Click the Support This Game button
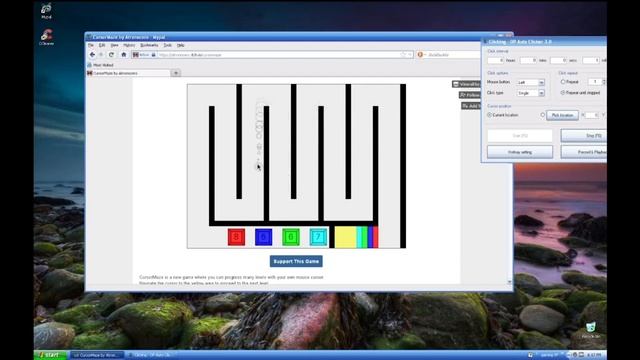Viewport: 640px width, 360px height. click(296, 261)
